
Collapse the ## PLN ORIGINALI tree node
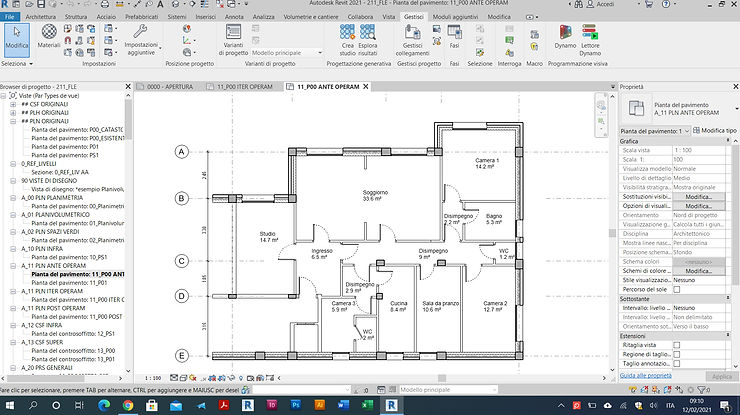click(x=13, y=121)
